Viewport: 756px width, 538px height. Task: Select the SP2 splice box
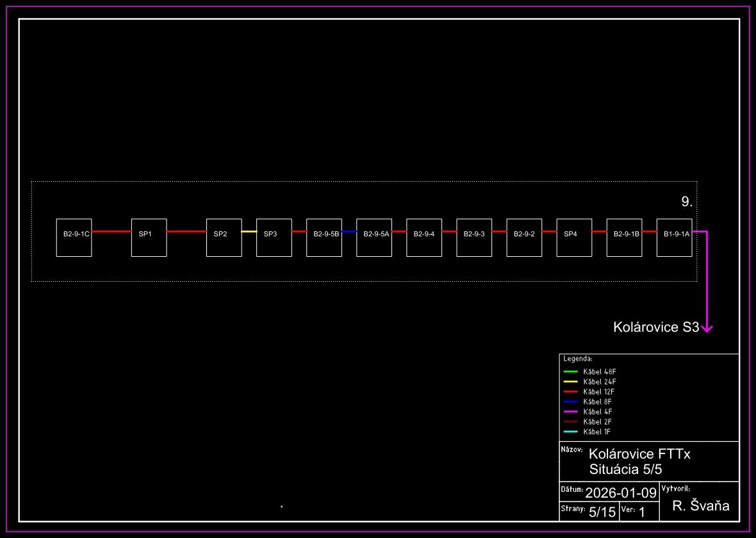click(x=224, y=238)
